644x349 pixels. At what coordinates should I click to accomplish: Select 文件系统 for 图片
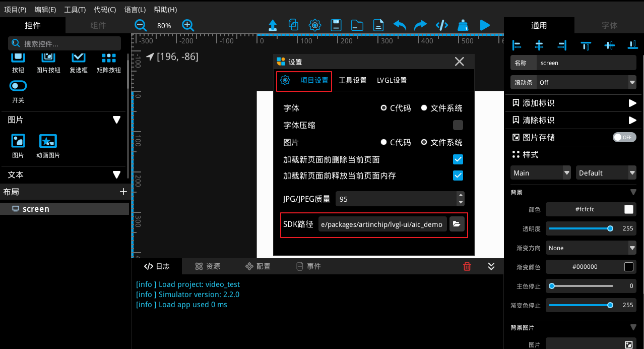point(441,142)
